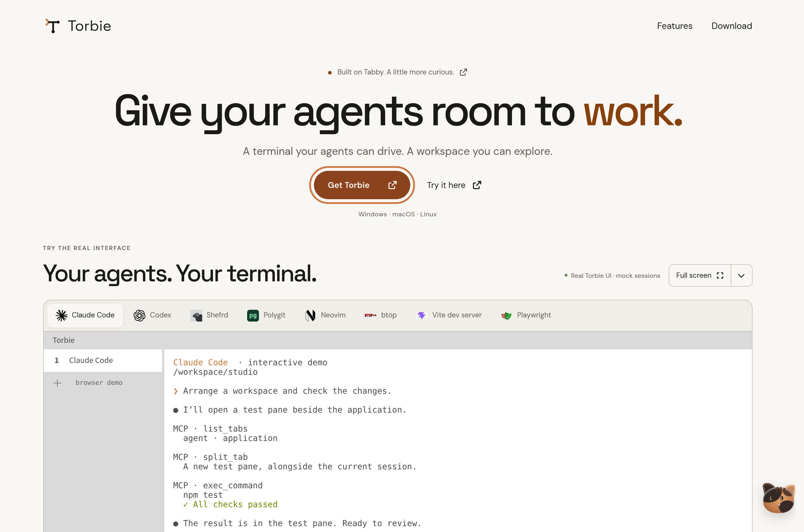Viewport: 804px width, 532px height.
Task: Click the Polygit pg icon
Action: pos(253,316)
